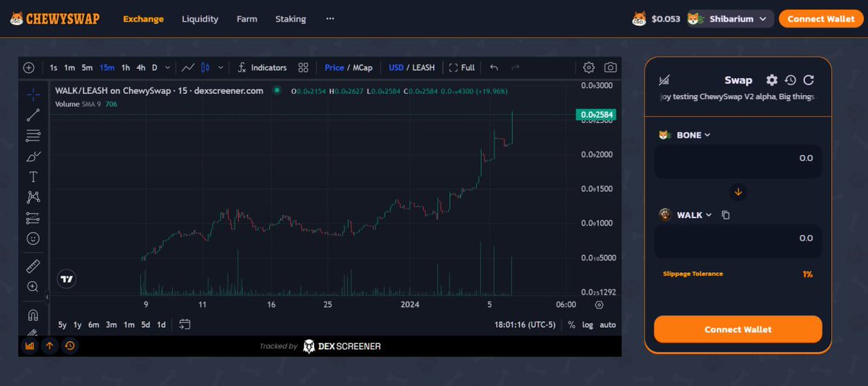This screenshot has height=386, width=868.
Task: Open the indicator templates grid icon
Action: coord(304,67)
